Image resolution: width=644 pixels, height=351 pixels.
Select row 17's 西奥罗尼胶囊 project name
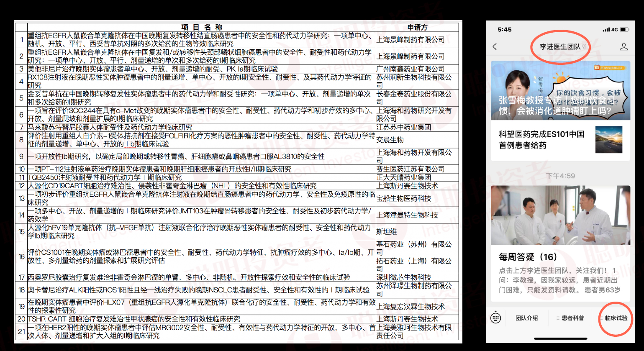(202, 277)
